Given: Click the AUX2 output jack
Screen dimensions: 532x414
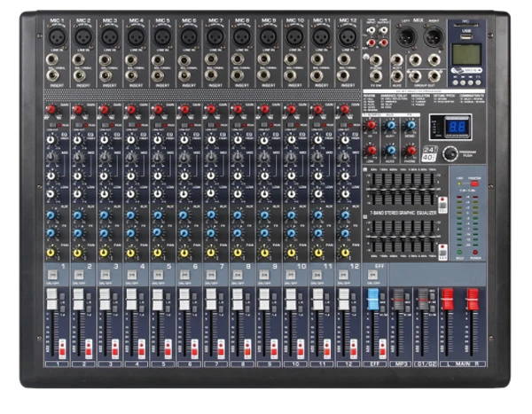Looking at the screenshot, I should [396, 76].
